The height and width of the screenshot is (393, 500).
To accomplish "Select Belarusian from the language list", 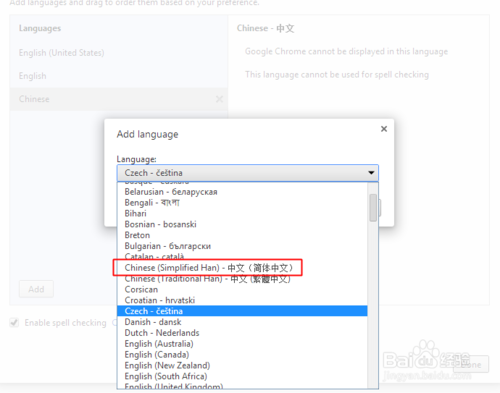I will coord(242,192).
